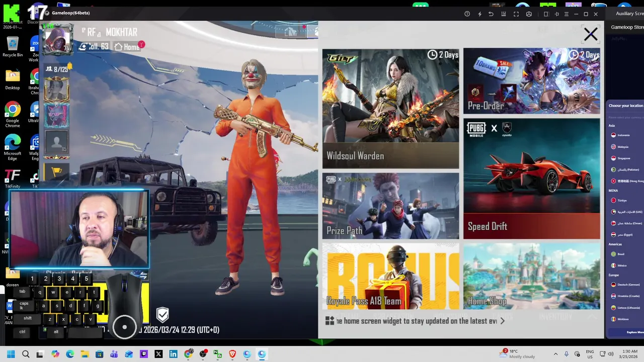Click the player name MOKHTAR
Image resolution: width=644 pixels, height=362 pixels.
[x=121, y=32]
